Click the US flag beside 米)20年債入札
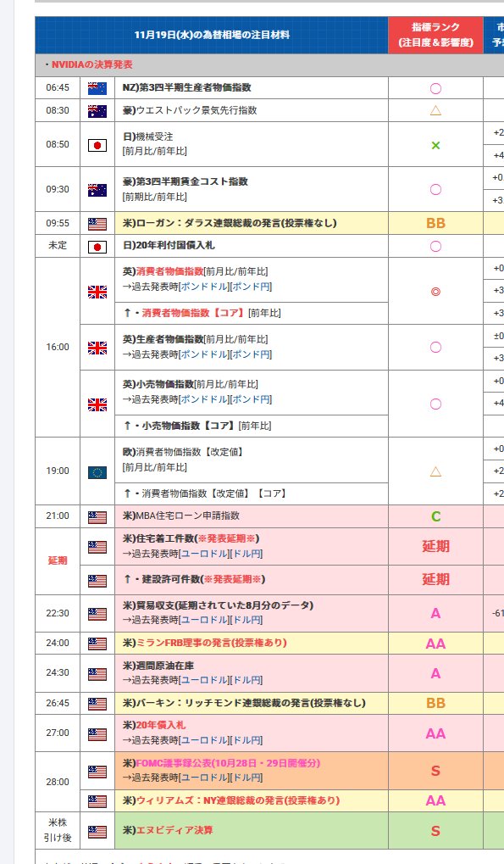Image resolution: width=504 pixels, height=864 pixels. coord(97,734)
